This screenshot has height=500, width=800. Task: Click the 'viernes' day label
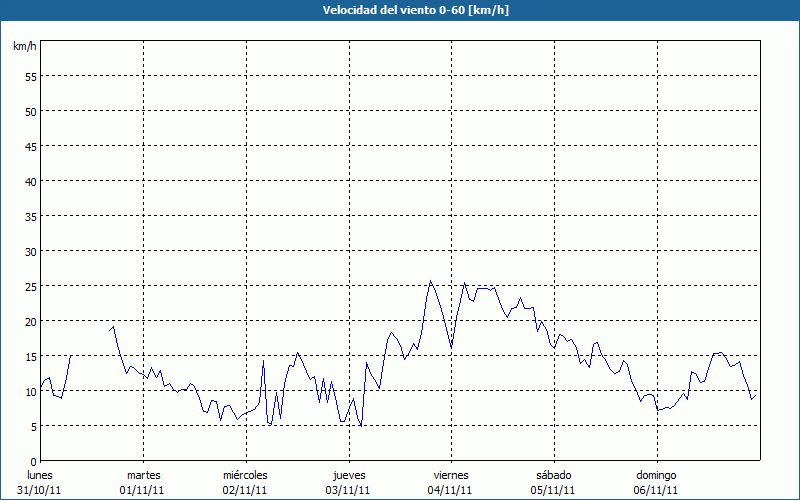(x=451, y=475)
